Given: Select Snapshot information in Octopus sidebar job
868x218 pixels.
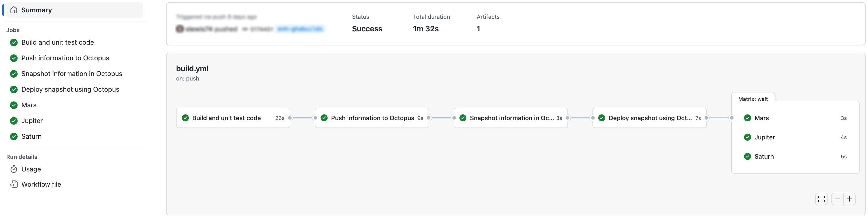Looking at the screenshot, I should (71, 74).
